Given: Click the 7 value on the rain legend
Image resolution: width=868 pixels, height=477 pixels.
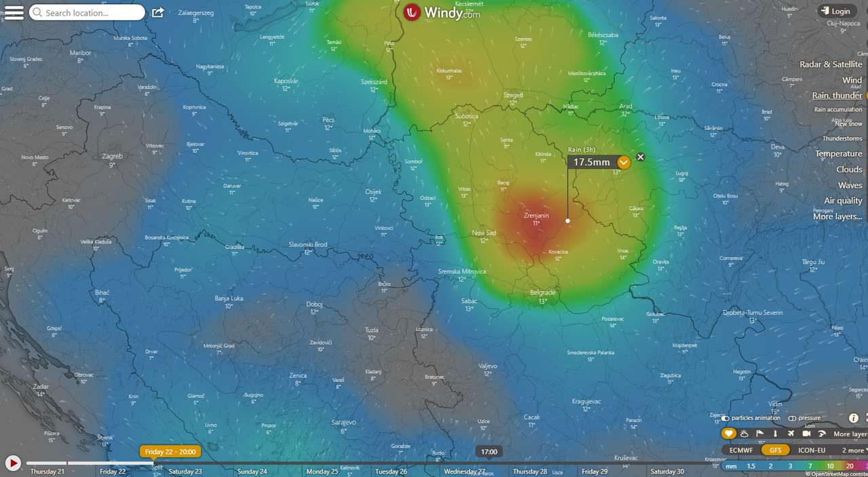Looking at the screenshot, I should (x=810, y=466).
